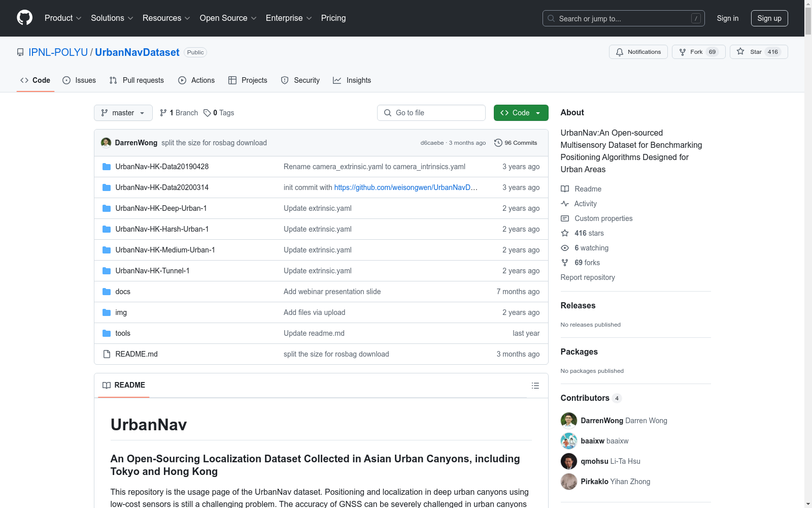Viewport: 812px width, 508px height.
Task: Click Darren Wong's contributor avatar in sidebar
Action: pos(569,421)
